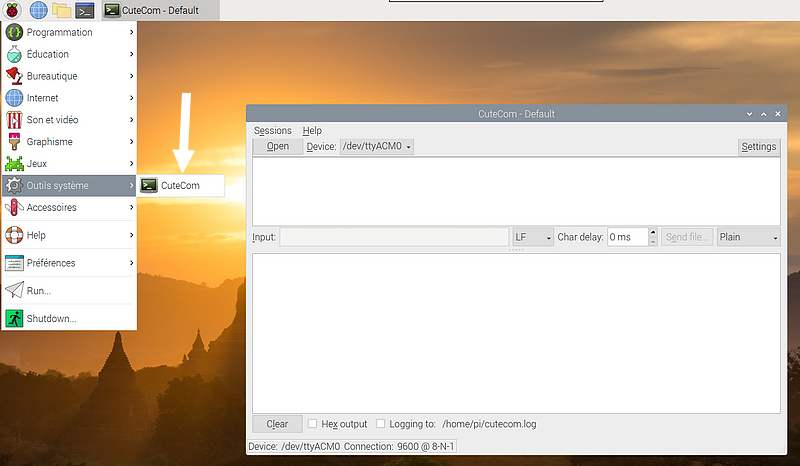Open the file manager folder icon in taskbar
This screenshot has height=466, width=800.
(61, 10)
